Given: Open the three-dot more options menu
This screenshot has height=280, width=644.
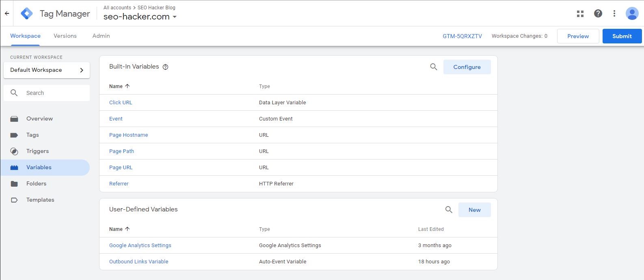Looking at the screenshot, I should (x=614, y=13).
